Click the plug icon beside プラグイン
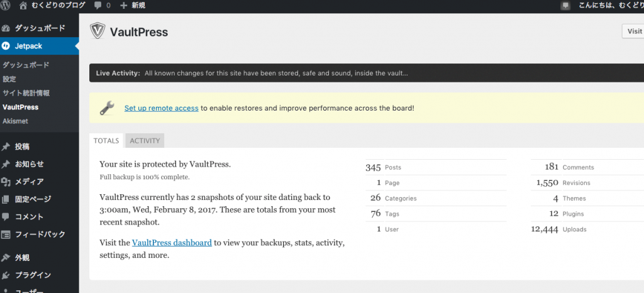 [x=6, y=275]
